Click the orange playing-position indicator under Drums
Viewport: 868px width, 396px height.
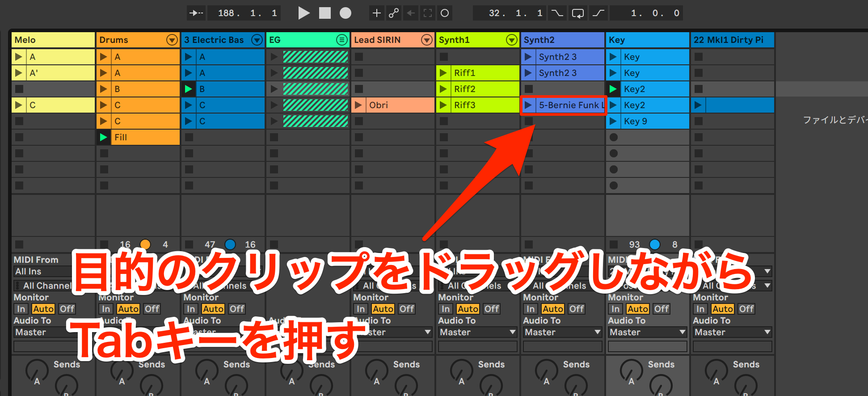click(x=145, y=244)
